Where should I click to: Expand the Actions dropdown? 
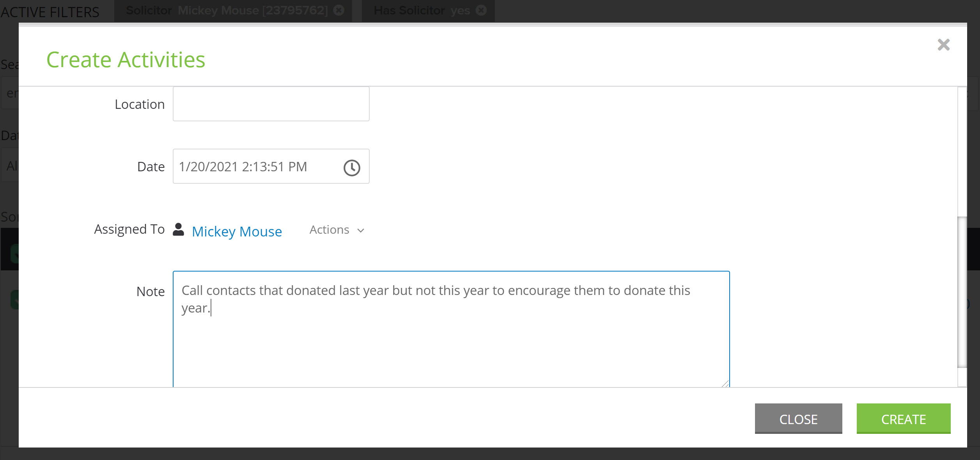coord(337,230)
